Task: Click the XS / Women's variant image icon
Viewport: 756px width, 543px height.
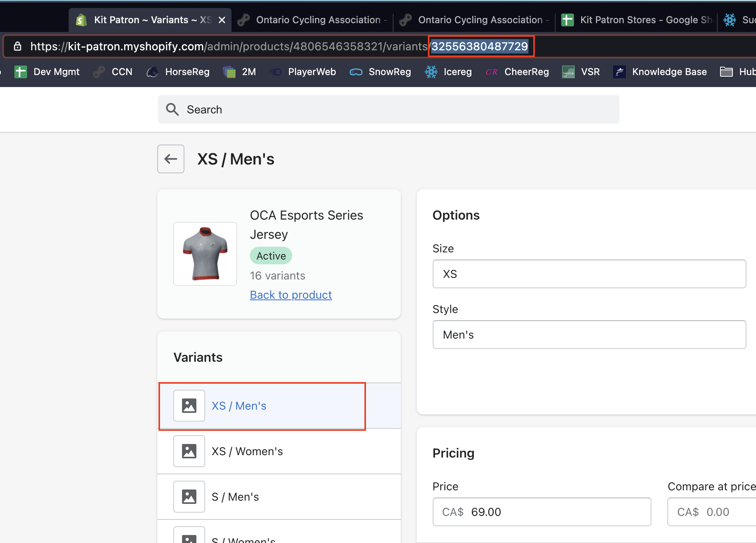Action: (x=189, y=451)
